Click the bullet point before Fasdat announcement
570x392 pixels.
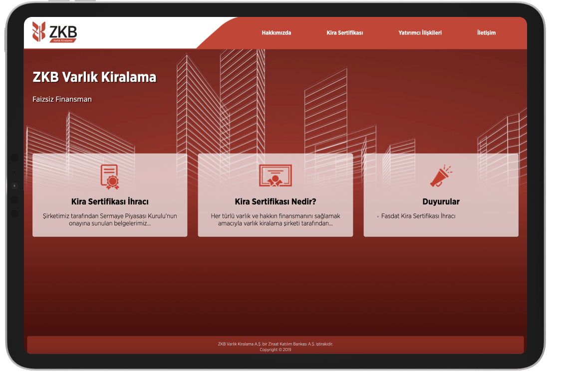point(378,217)
